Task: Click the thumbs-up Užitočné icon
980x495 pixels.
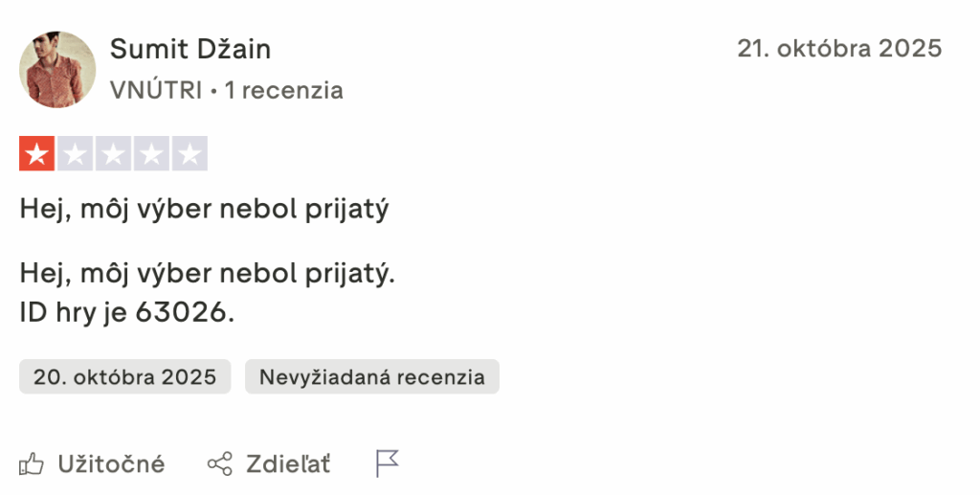Action: (x=33, y=464)
